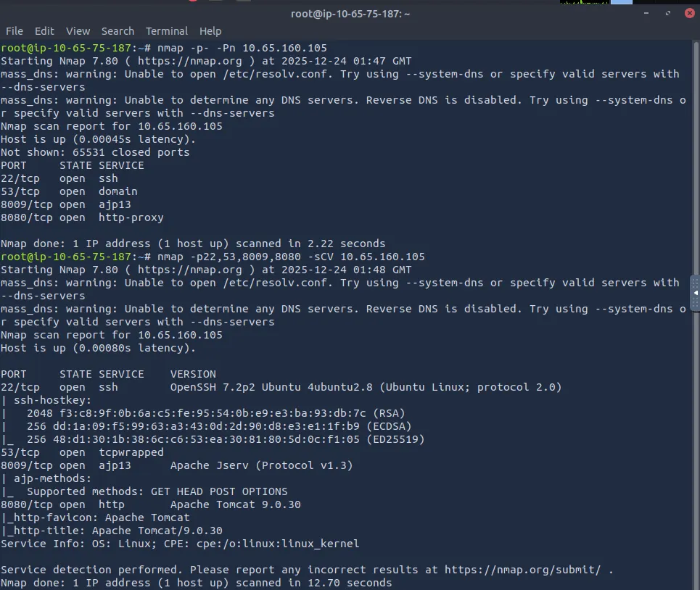Click the nmap -sCV command text
The image size is (700, 590).
click(x=289, y=257)
